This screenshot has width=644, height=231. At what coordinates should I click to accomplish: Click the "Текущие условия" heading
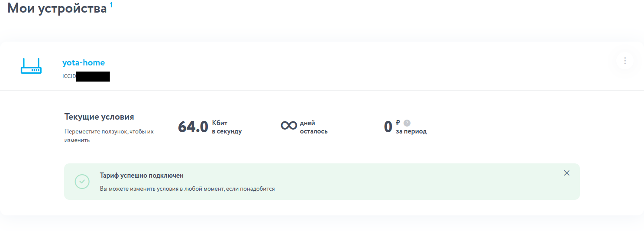coord(99,117)
